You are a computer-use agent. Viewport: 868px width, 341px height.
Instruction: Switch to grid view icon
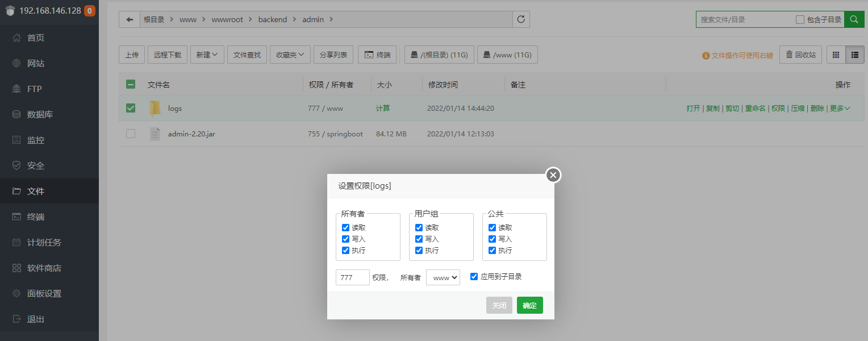[836, 55]
